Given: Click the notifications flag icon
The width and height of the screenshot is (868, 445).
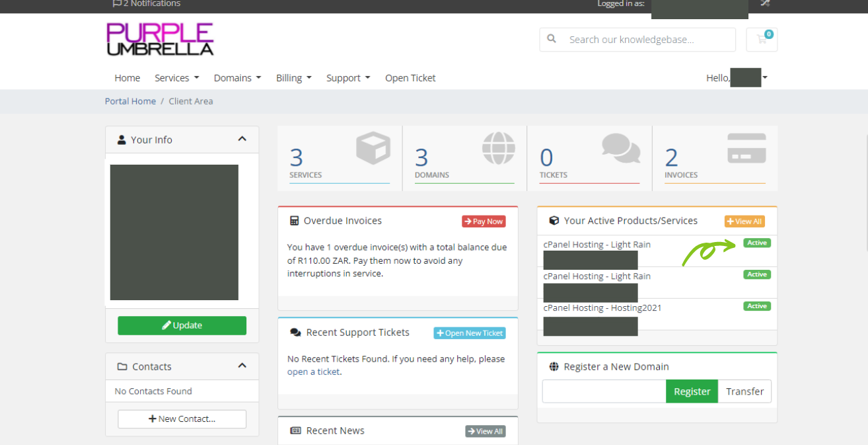Looking at the screenshot, I should point(117,3).
